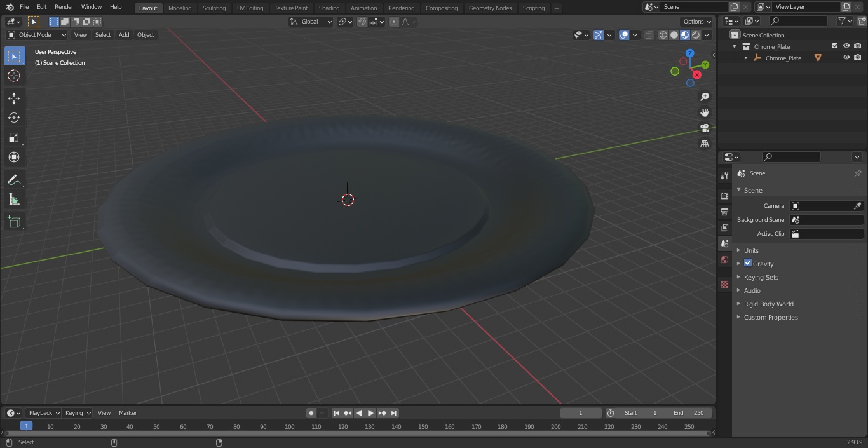Jump to the end frame
This screenshot has height=448, width=868.
pyautogui.click(x=393, y=413)
